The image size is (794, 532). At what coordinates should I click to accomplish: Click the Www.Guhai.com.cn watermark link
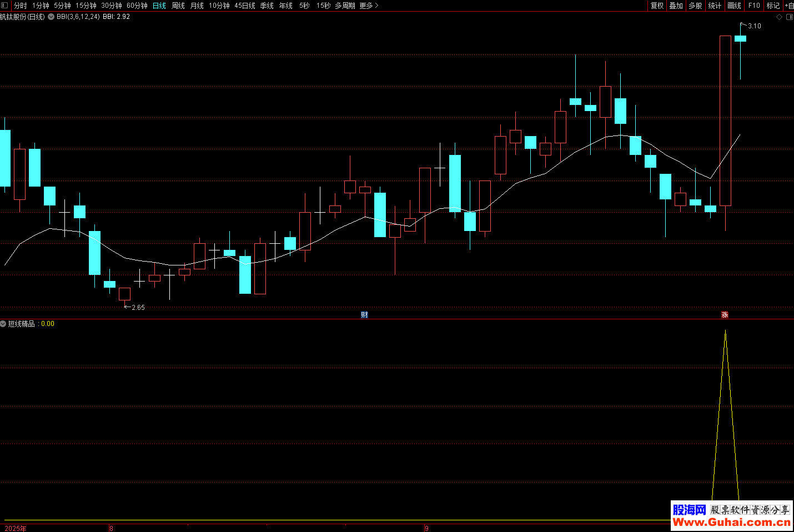pos(731,523)
